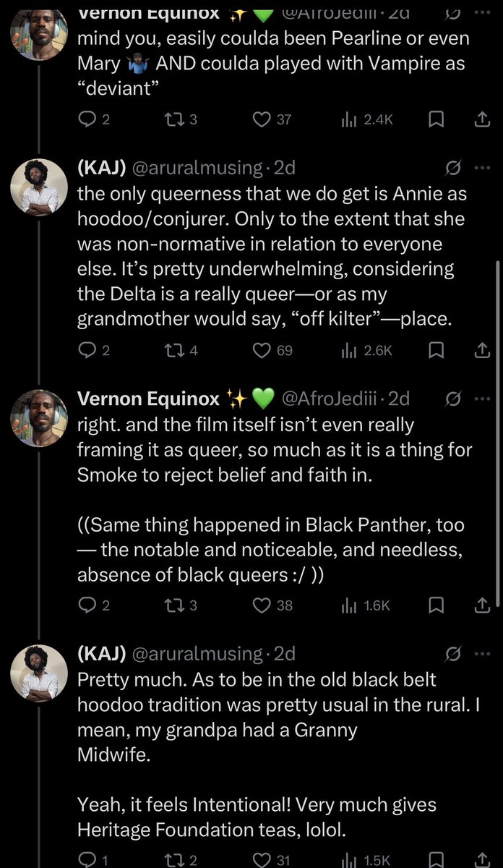Open KAJ's avatar on the Granny Midwife tweet

click(40, 672)
